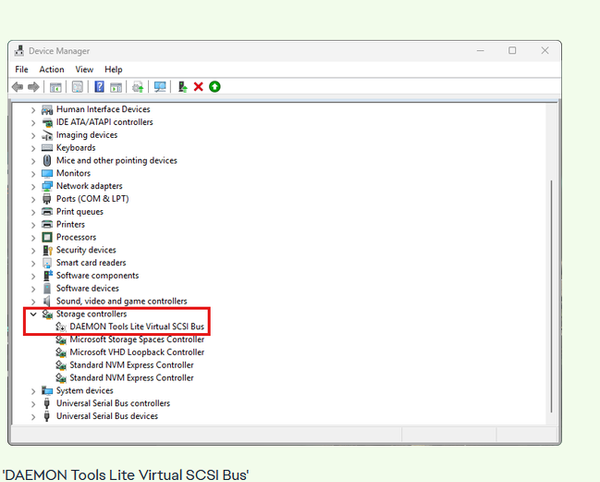Click the Network adapters category icon
This screenshot has width=600, height=482.
click(47, 186)
